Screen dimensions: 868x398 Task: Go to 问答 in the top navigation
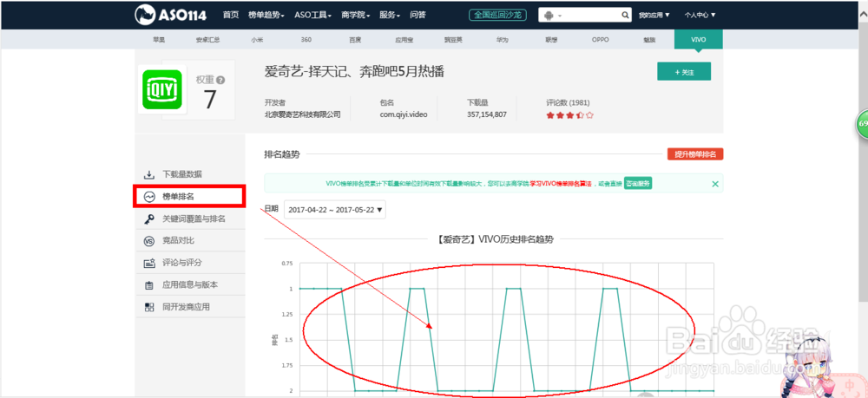click(418, 15)
